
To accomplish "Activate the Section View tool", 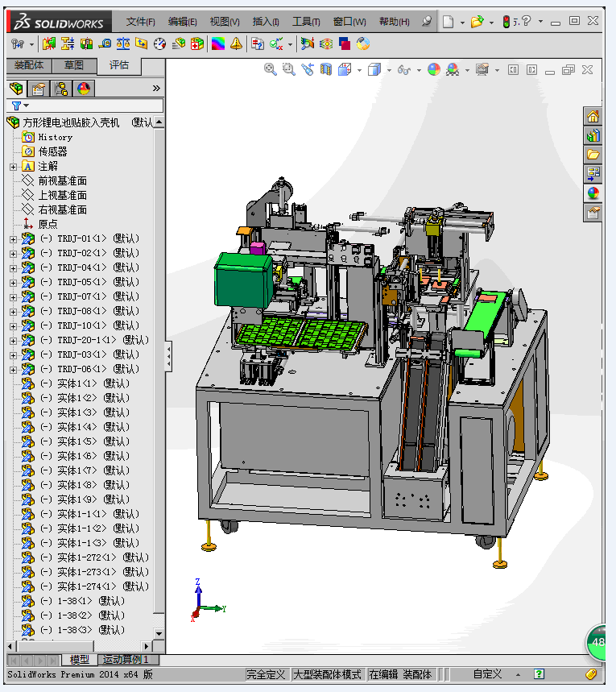I will coord(326,69).
